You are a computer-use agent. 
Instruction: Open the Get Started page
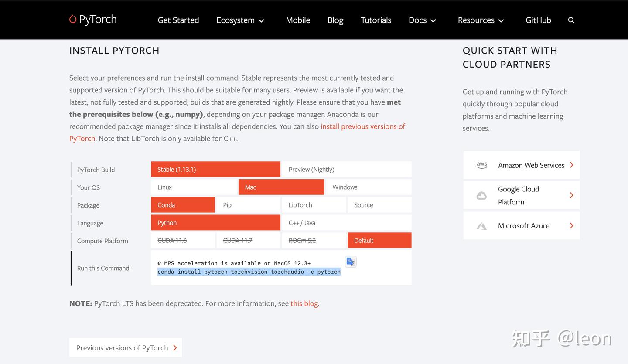178,20
